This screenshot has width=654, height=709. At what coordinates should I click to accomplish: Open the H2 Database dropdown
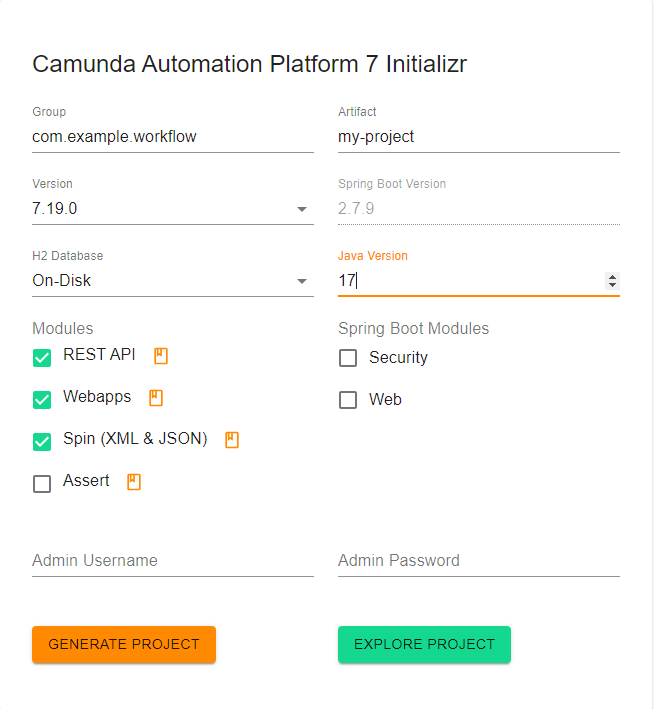click(x=301, y=281)
